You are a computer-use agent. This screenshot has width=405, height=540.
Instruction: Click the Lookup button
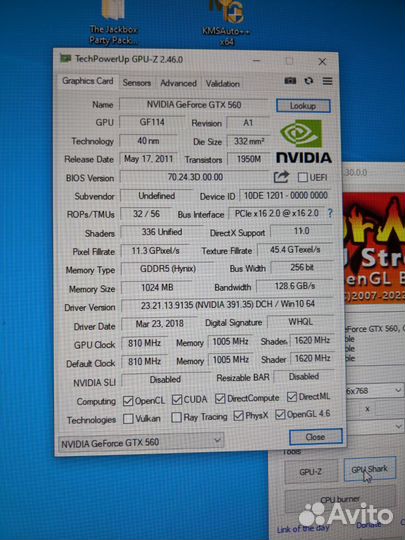[303, 106]
